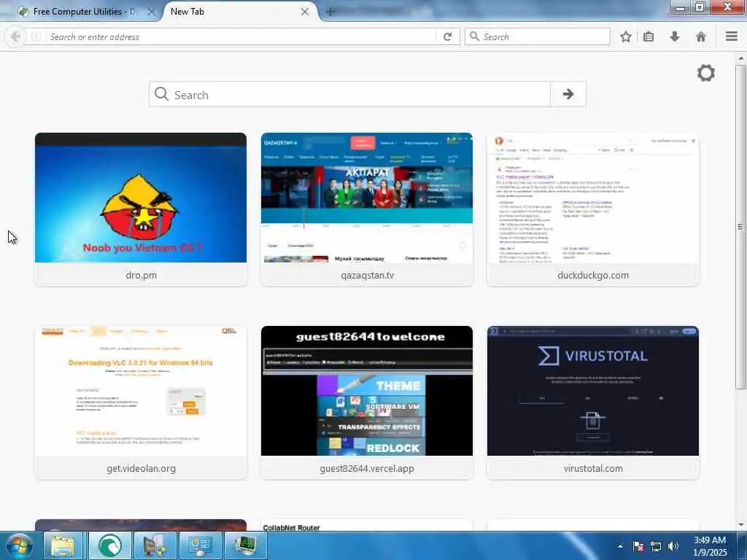Viewport: 747px width, 560px height.
Task: Close the New Tab tab
Action: [x=305, y=12]
